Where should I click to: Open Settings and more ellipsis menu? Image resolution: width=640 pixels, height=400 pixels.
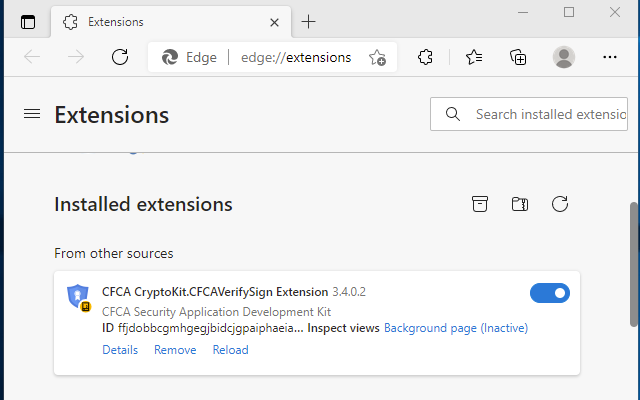612,57
